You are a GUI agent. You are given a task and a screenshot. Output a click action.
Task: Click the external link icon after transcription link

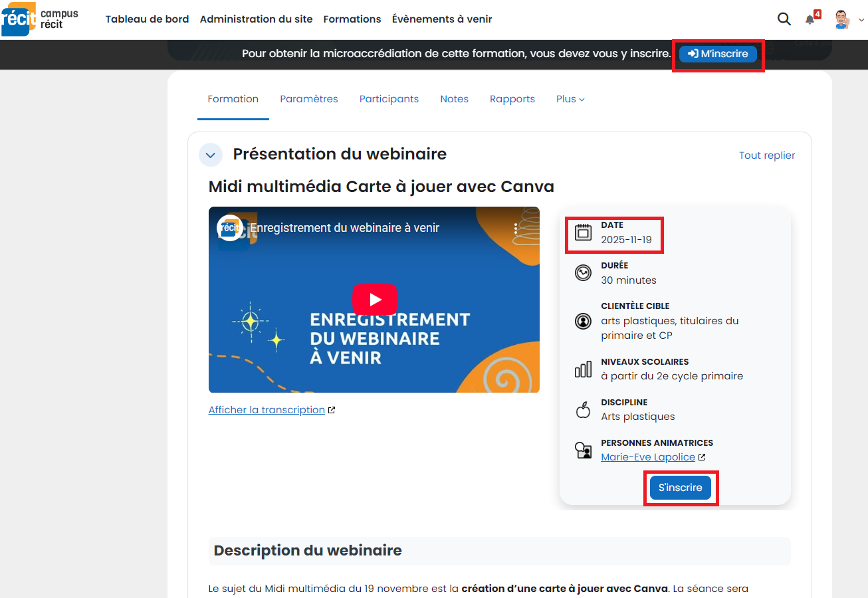332,409
